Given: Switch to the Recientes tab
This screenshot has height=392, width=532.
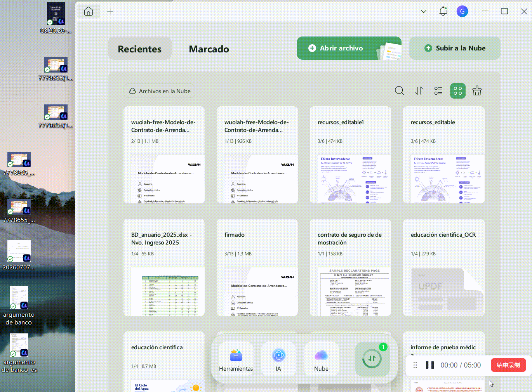Looking at the screenshot, I should 140,49.
